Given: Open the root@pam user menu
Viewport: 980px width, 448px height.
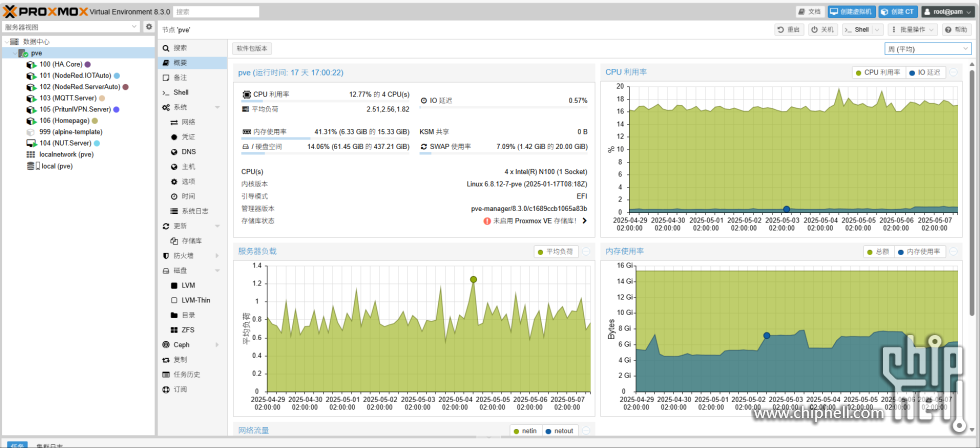Looking at the screenshot, I should point(948,11).
